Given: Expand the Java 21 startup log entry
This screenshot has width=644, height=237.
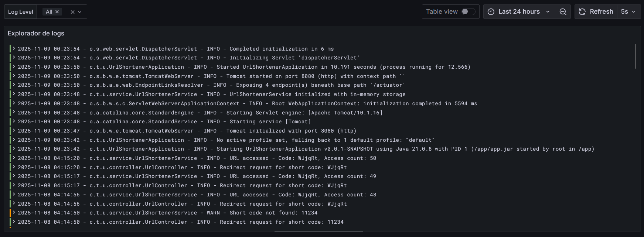Looking at the screenshot, I should [14, 149].
